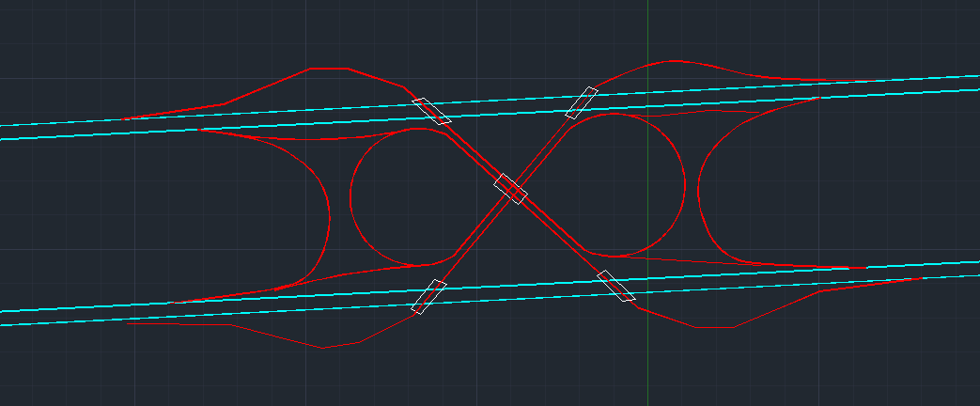Click the lowest vertex of the bottom-left red polyline

(323, 349)
